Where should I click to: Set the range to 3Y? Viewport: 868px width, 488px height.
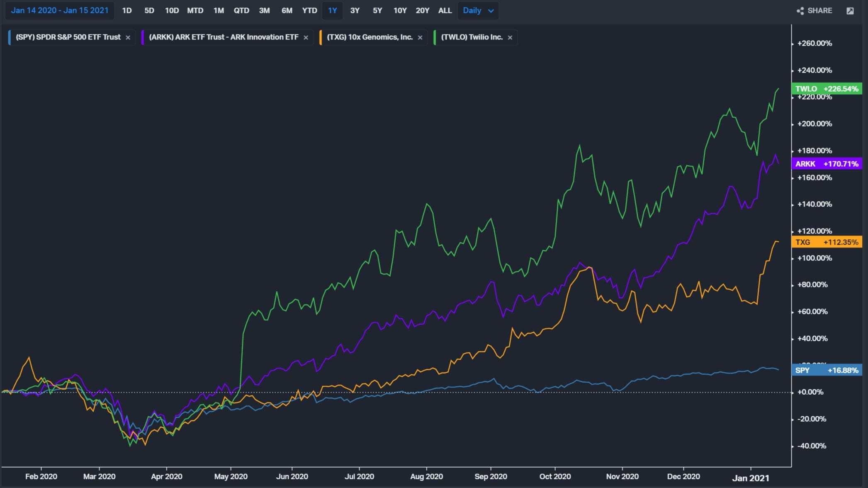click(x=355, y=11)
